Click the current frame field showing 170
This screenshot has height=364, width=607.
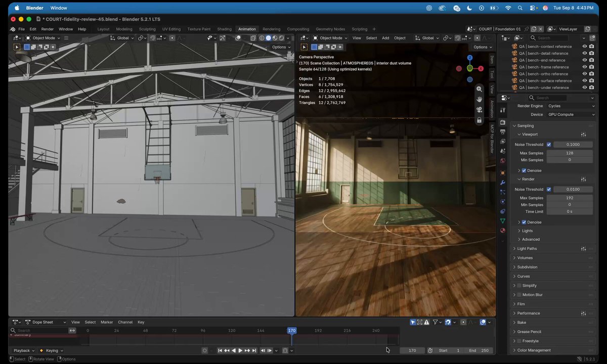tap(412, 350)
